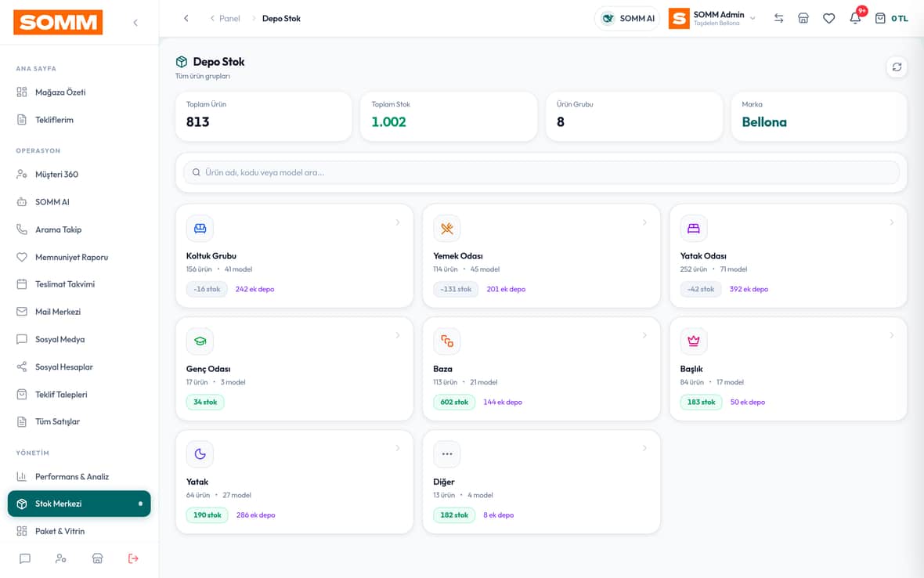Viewport: 924px width, 578px height.
Task: Open Koltuk Grubu card via its chevron
Action: [x=398, y=222]
